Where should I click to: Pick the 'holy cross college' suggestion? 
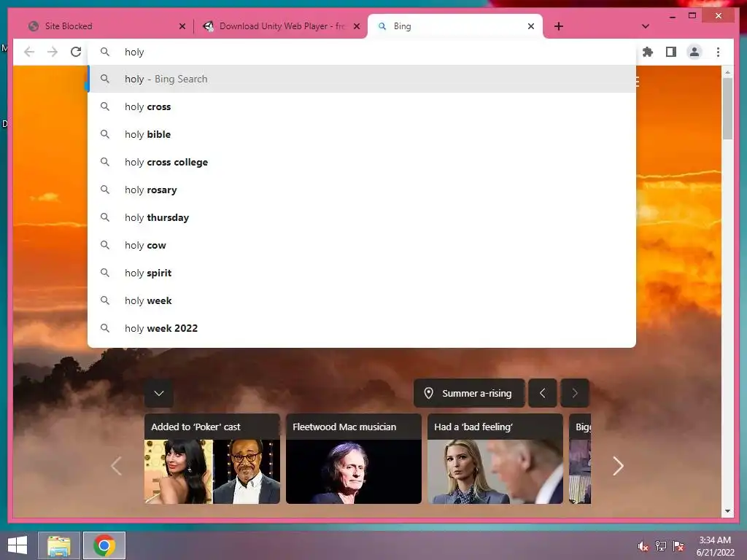tap(362, 162)
